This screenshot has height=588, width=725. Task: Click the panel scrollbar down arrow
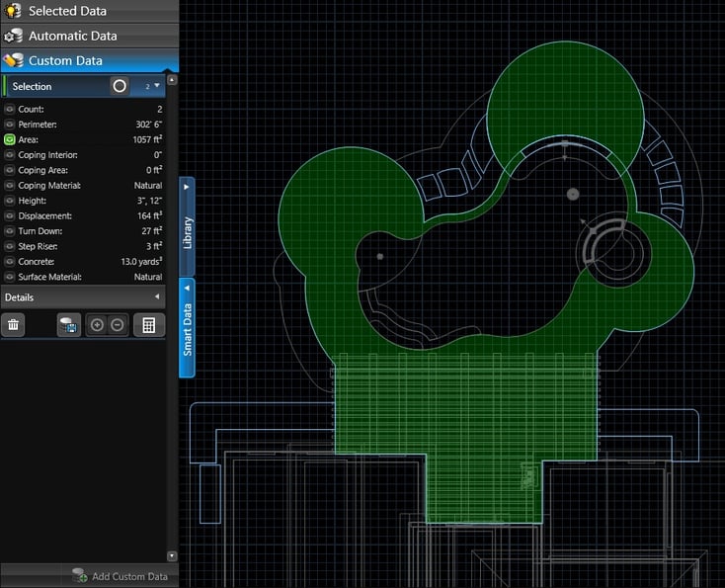[172, 555]
